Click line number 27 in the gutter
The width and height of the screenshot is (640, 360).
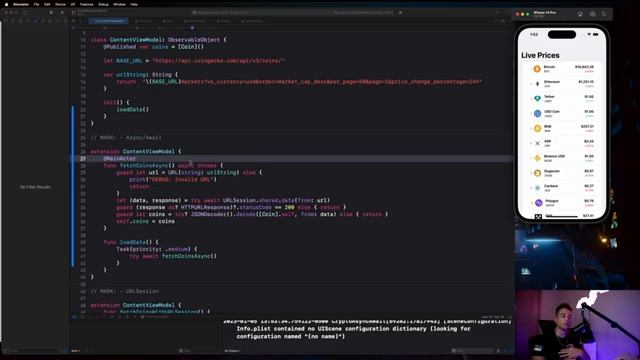pyautogui.click(x=83, y=158)
